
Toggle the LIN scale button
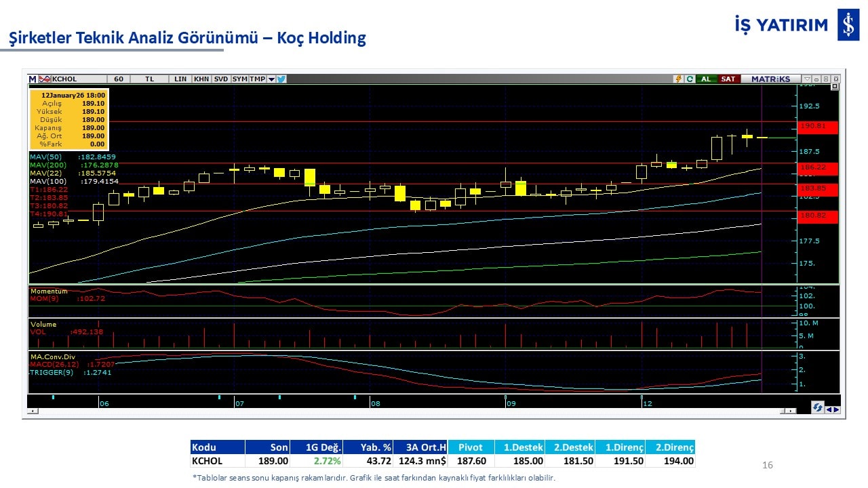180,79
